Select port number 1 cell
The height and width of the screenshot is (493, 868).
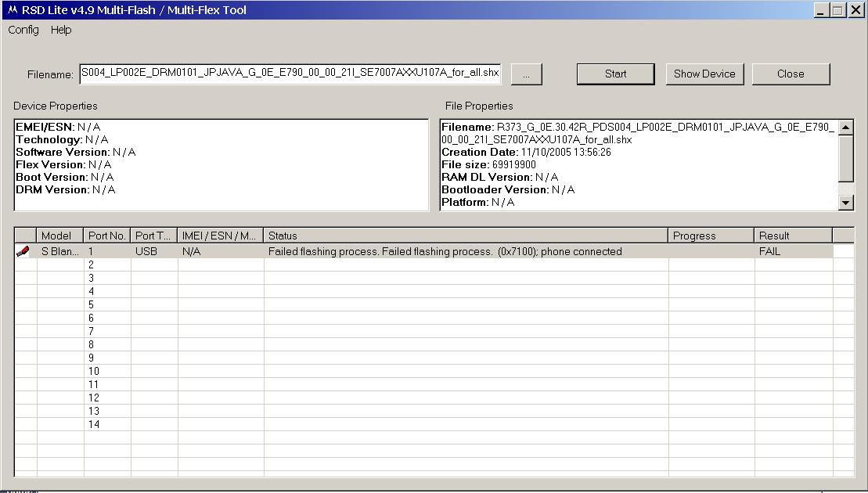107,251
